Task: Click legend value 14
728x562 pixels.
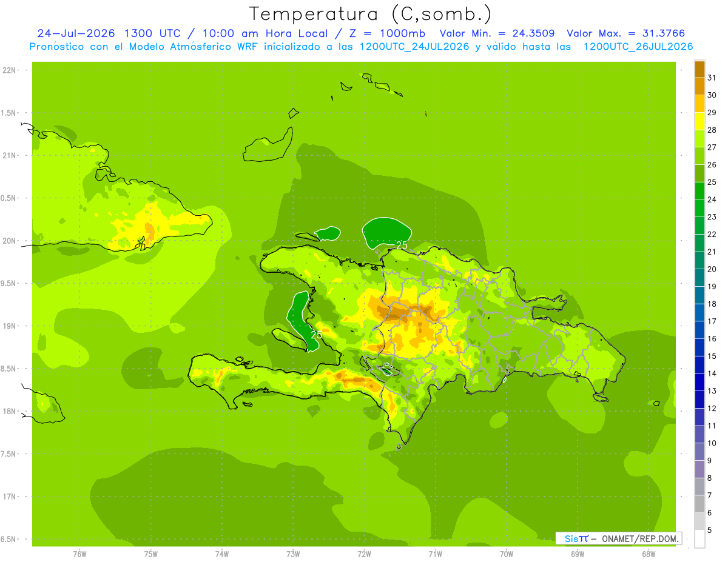Action: pyautogui.click(x=712, y=373)
